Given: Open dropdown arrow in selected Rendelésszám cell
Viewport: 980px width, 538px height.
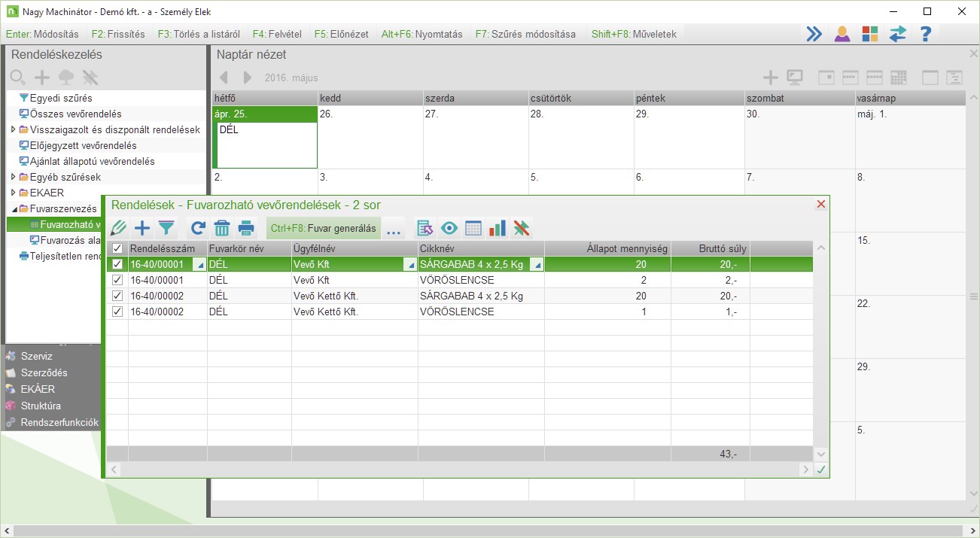Looking at the screenshot, I should click(x=200, y=265).
